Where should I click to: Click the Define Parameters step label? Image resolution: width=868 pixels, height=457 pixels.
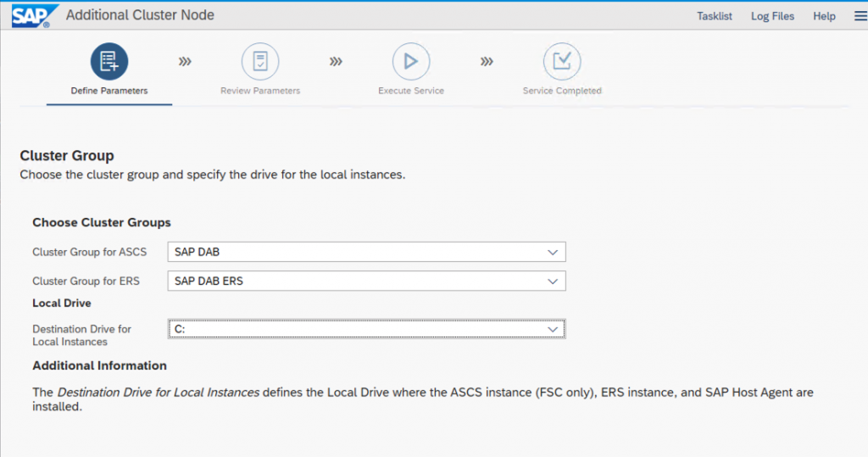109,90
